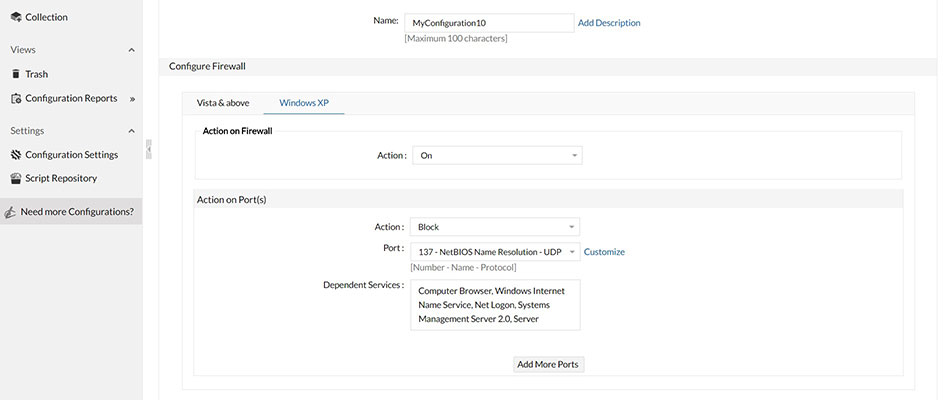Switch to the Vista & above tab

point(223,103)
